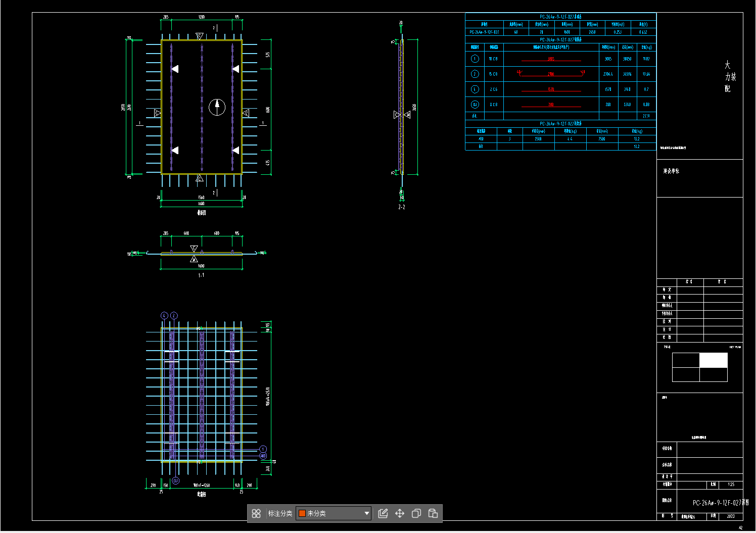Click the orange swatch beside 未分类
The height and width of the screenshot is (533, 756).
(302, 513)
